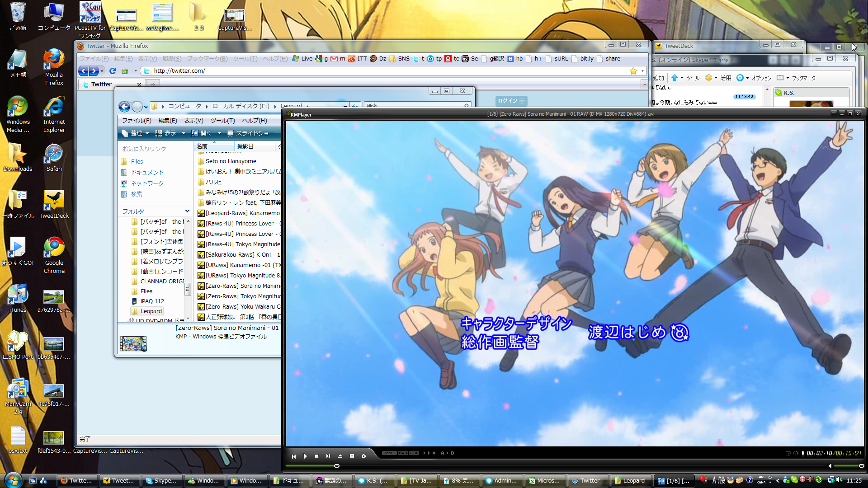Mute KMPlayer with the speaker icon
The height and width of the screenshot is (488, 868).
(x=830, y=466)
